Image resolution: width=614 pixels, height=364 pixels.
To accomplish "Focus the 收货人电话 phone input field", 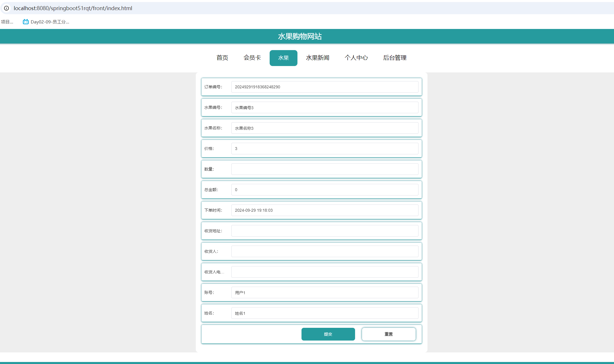I will (324, 272).
